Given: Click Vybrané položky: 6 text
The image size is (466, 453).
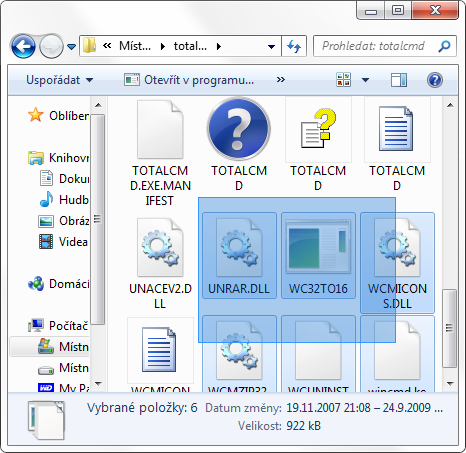Looking at the screenshot, I should tap(142, 408).
